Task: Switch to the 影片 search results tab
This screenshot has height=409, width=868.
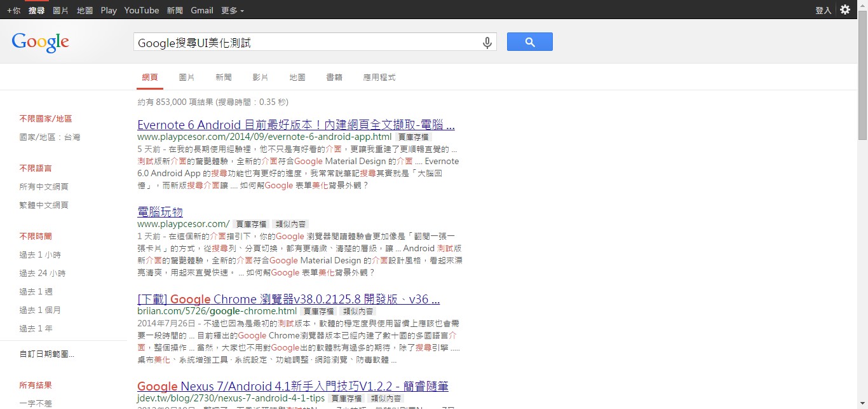Action: point(260,77)
